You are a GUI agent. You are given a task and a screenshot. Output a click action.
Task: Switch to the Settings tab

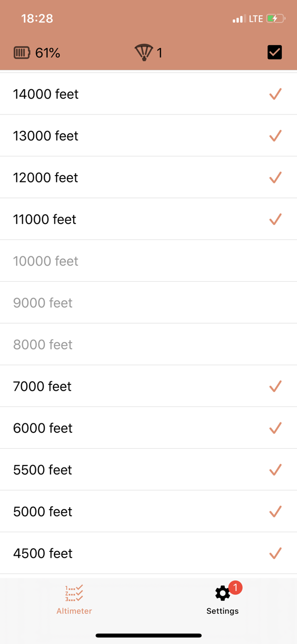[x=222, y=600]
